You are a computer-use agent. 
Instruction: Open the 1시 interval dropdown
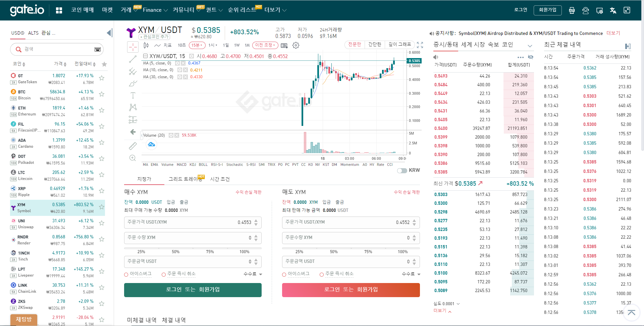click(213, 45)
